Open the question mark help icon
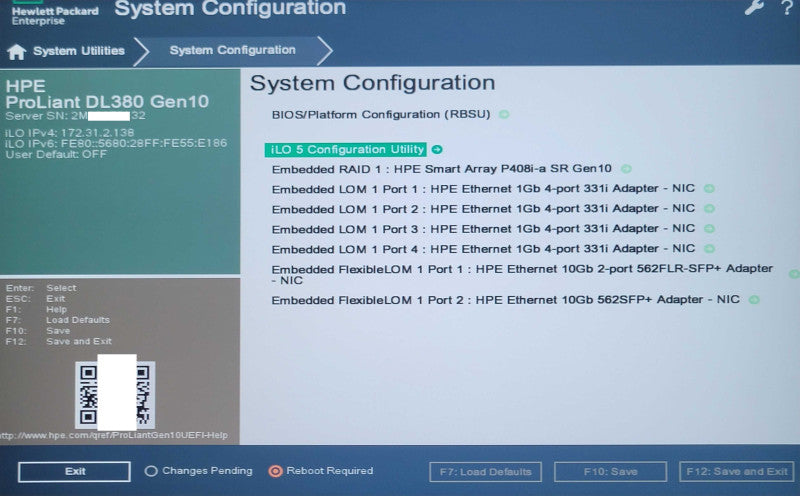 click(787, 7)
